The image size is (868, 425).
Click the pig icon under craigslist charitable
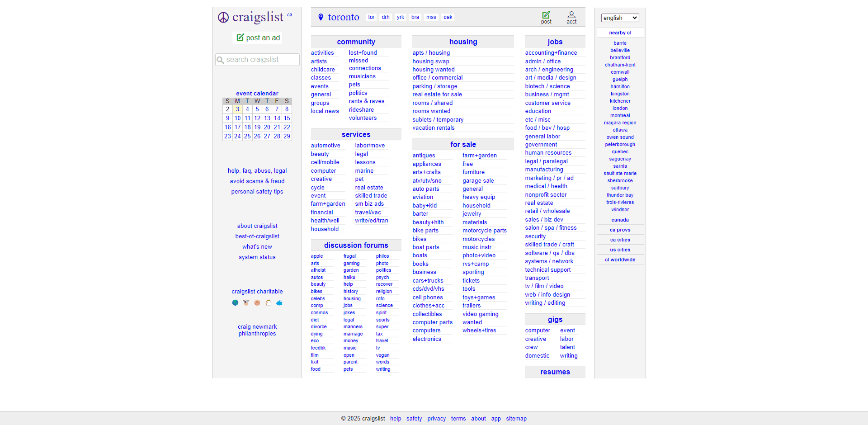coord(257,303)
